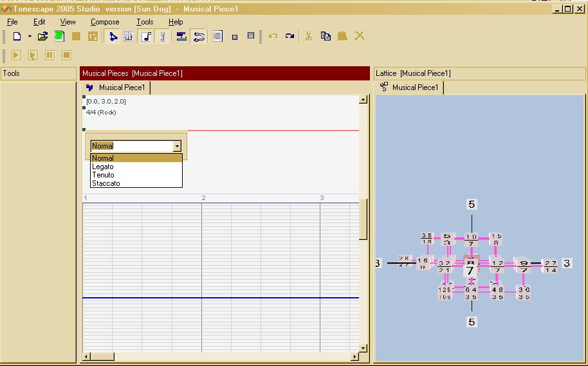The image size is (588, 366).
Task: Select Musical Piece1 tab in Musical Pieces panel
Action: click(x=116, y=87)
